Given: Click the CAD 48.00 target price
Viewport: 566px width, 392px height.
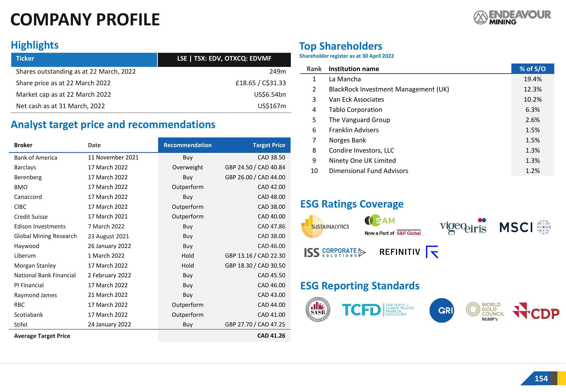Looking at the screenshot, I should [272, 197].
